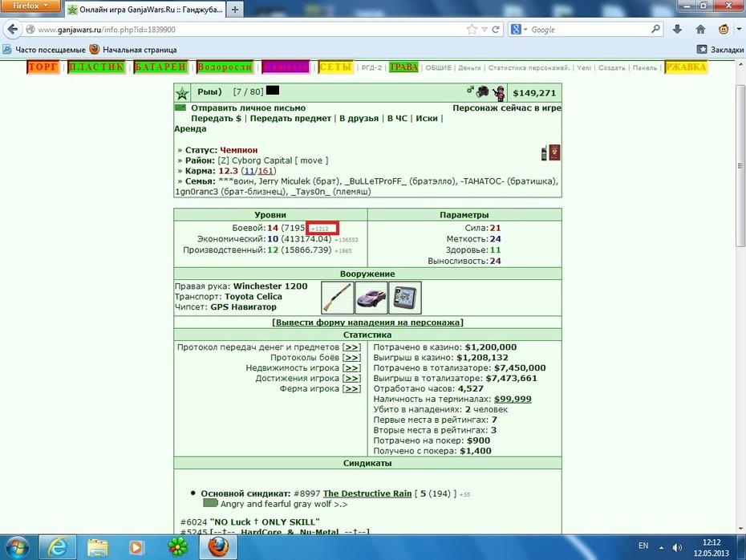This screenshot has width=746, height=560.
Task: Open Windows Explorer folder on taskbar
Action: pyautogui.click(x=97, y=547)
